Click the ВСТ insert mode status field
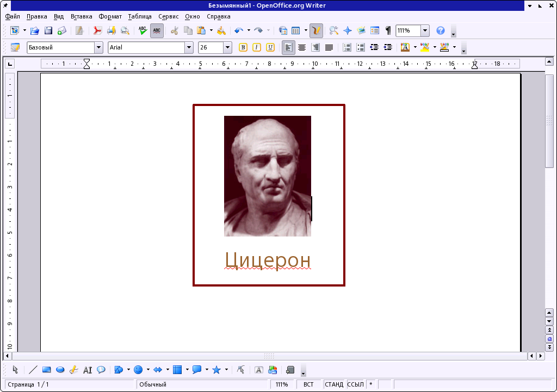Screen dimensions: 557x392 tap(308, 384)
